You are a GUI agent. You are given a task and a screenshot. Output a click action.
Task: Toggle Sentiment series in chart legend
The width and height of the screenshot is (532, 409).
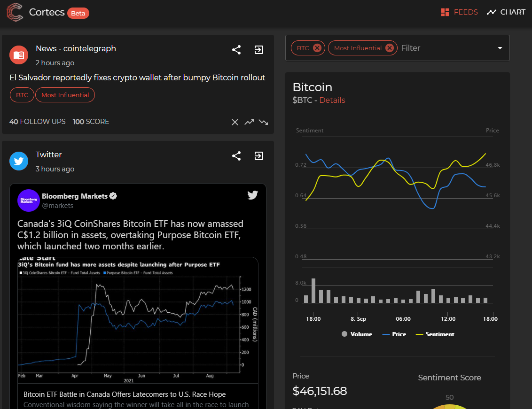(x=435, y=334)
